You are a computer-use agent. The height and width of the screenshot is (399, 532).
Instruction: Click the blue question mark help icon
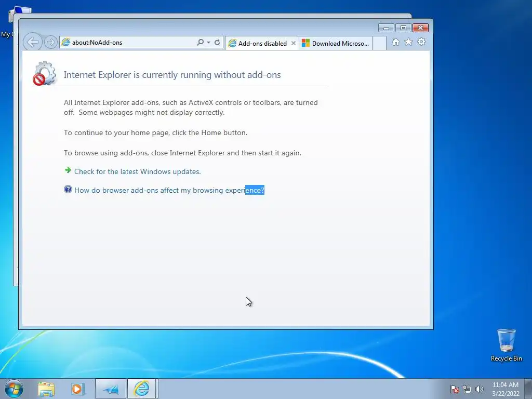[68, 189]
